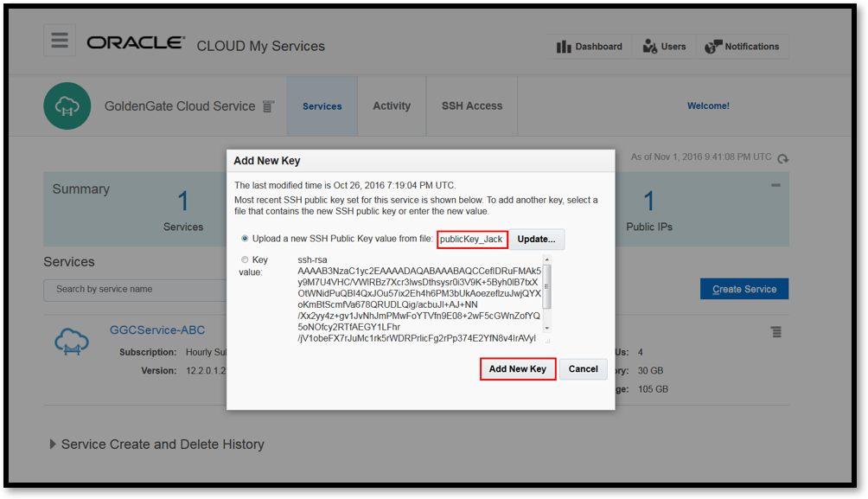
Task: Click the 'As of Nov 1, 2016' timestamp
Action: click(701, 157)
